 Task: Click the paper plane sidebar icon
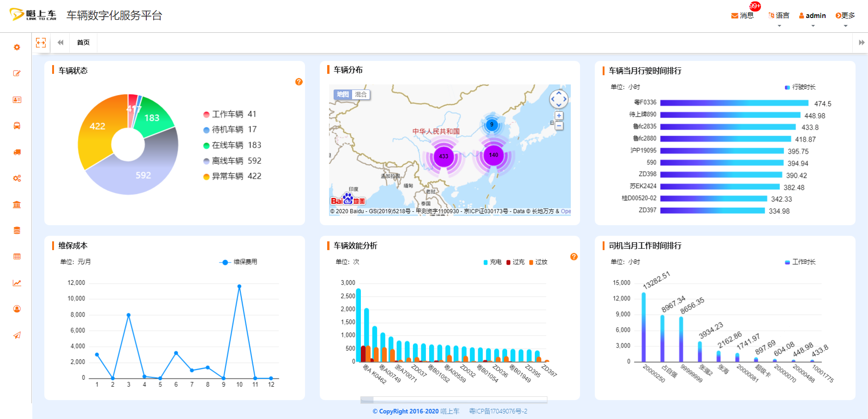tap(17, 335)
